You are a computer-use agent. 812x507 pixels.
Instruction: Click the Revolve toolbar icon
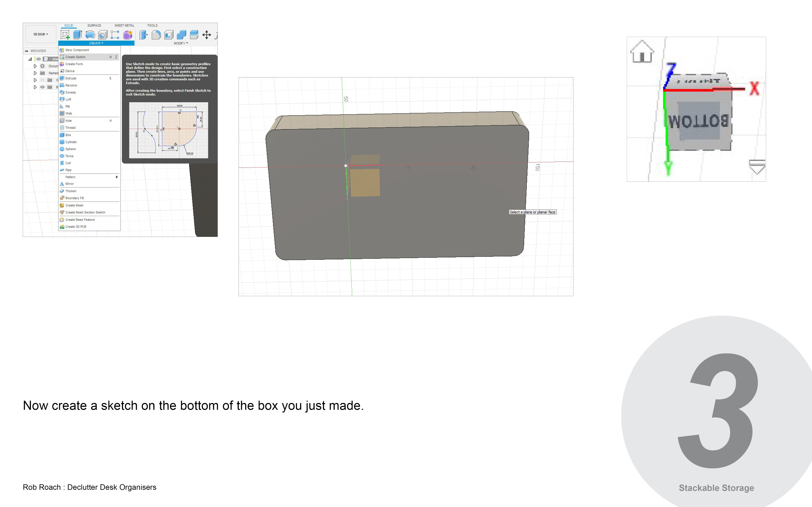coord(90,35)
